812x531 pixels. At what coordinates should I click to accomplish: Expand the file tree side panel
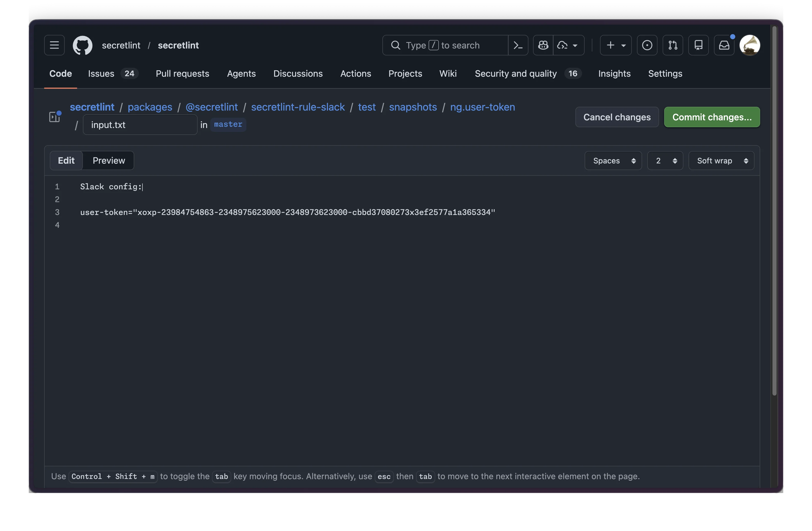pyautogui.click(x=54, y=117)
